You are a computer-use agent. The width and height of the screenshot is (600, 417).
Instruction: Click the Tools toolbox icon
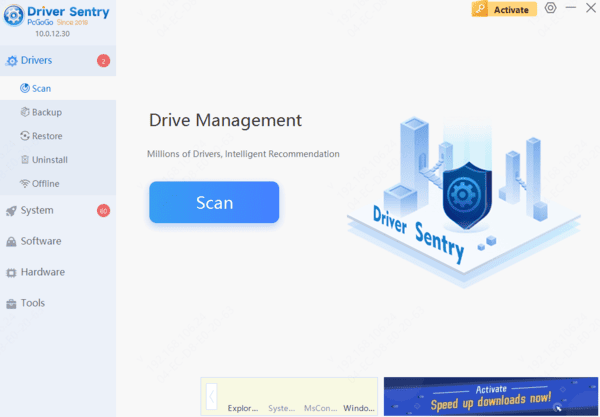(11, 303)
